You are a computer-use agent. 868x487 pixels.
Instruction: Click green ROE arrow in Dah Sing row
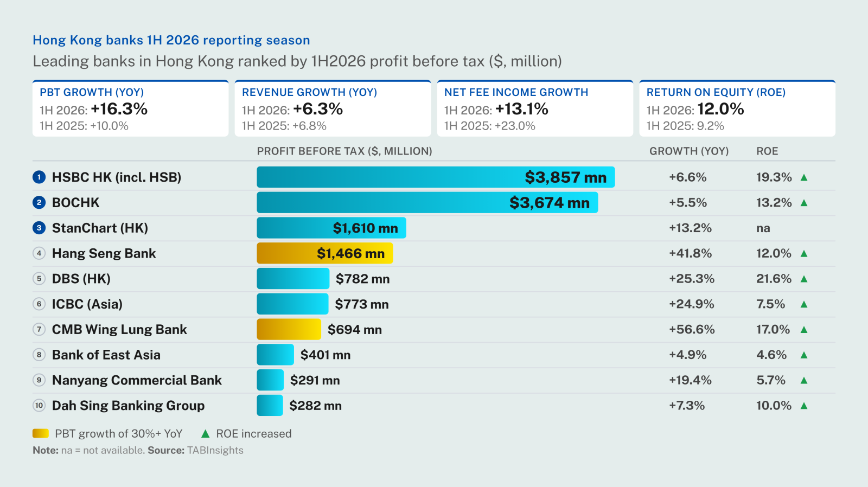coord(804,406)
